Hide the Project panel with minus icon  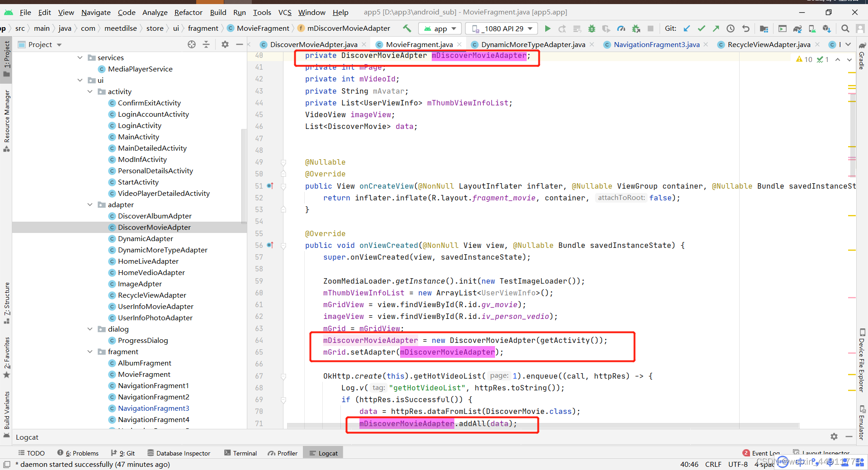tap(240, 44)
